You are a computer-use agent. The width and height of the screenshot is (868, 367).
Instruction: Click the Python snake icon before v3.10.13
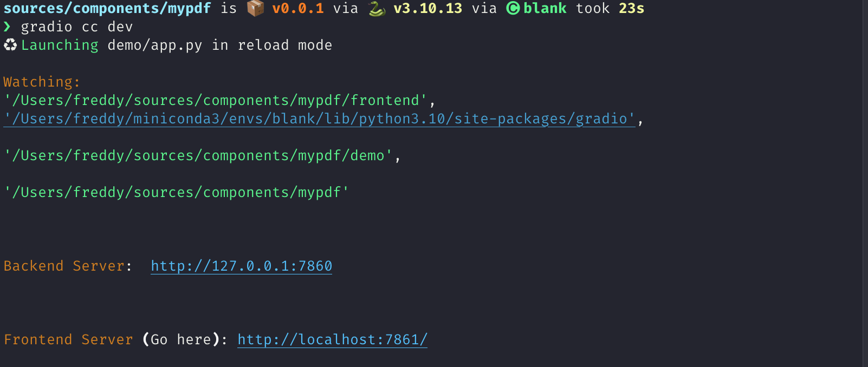[377, 8]
